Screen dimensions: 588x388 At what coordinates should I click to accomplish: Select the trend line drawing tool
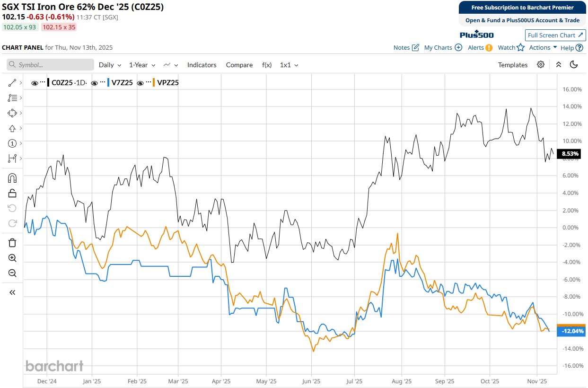pos(12,83)
